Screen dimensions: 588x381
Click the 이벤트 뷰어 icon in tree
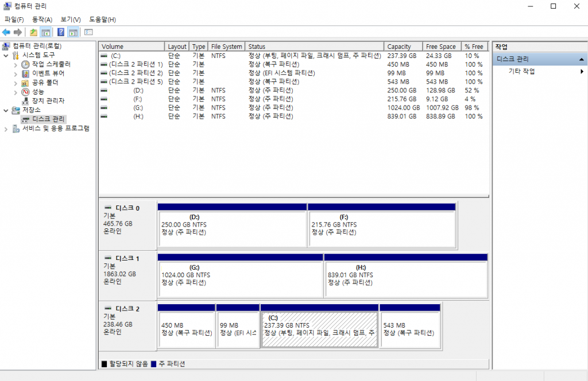(25, 73)
